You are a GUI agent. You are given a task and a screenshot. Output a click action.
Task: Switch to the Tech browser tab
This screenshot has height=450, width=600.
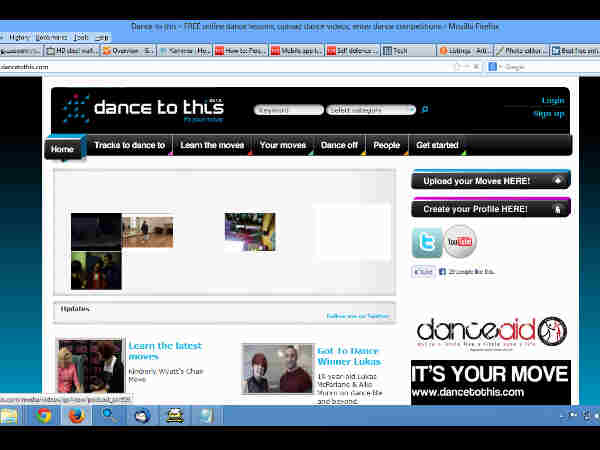[x=408, y=51]
